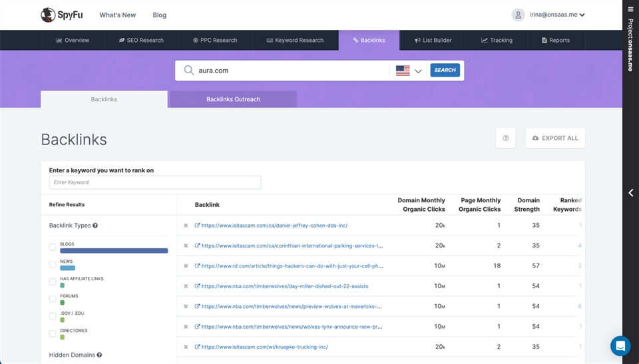Click the Hidden Domains help icon
This screenshot has height=364, width=639.
click(x=99, y=355)
